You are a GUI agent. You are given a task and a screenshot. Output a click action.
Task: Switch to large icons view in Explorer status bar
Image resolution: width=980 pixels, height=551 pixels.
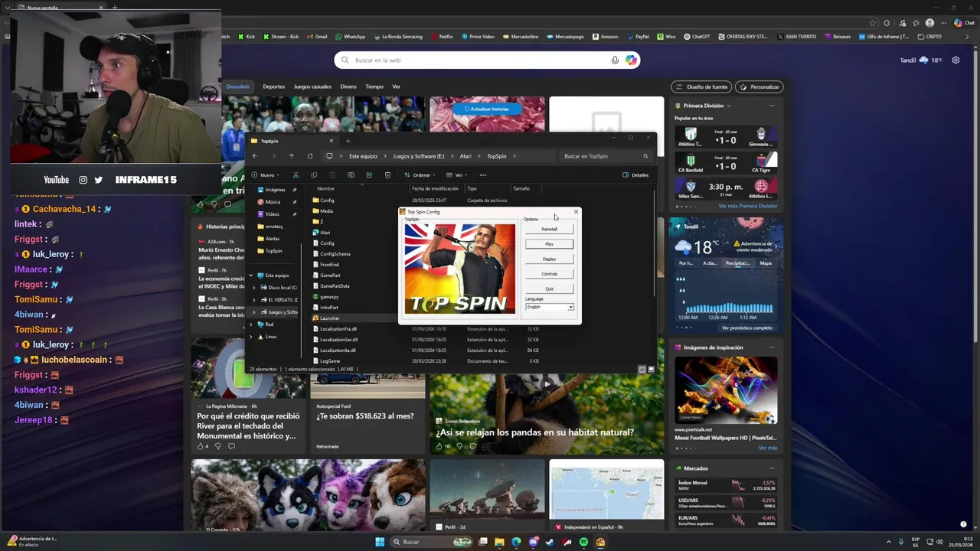point(651,369)
